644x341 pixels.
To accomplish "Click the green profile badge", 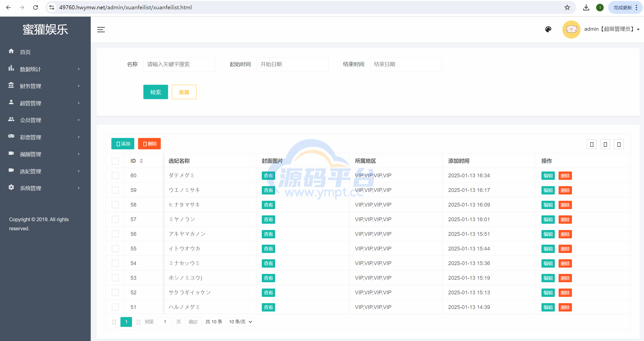I will (x=600, y=8).
